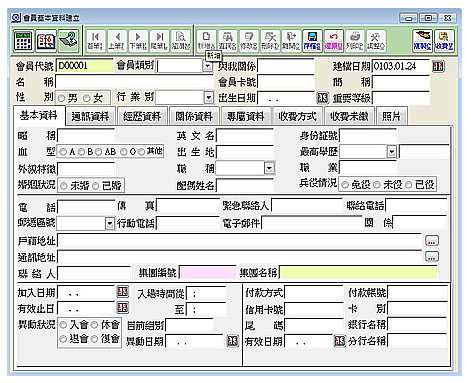Jump to the last record (尾筆)
This screenshot has width=471, height=383.
pos(159,41)
